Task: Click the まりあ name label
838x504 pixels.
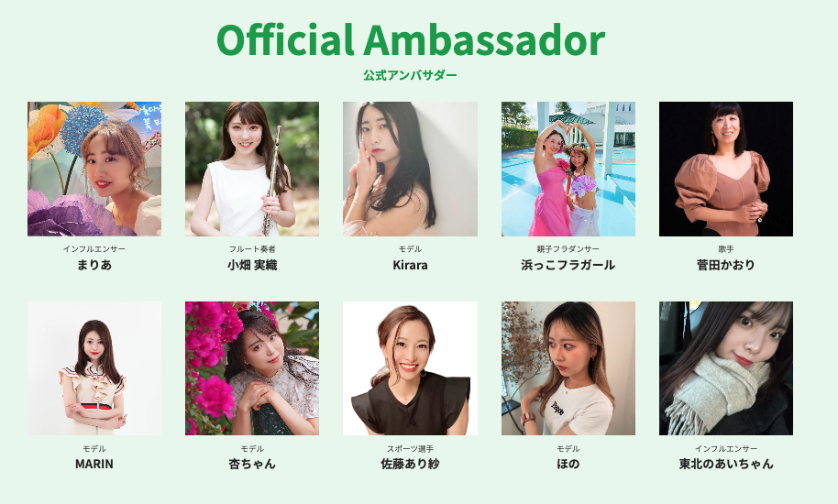Action: (94, 265)
